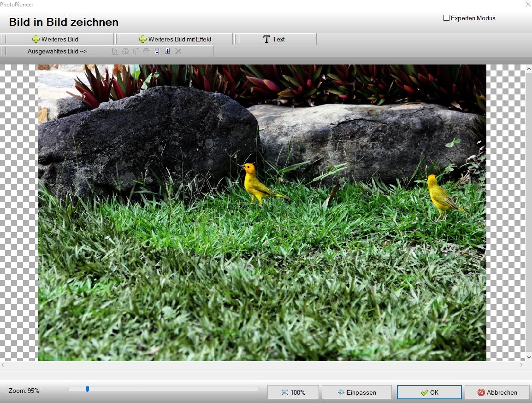Click the left yellow bird in canvas
This screenshot has width=532, height=403.
[254, 183]
